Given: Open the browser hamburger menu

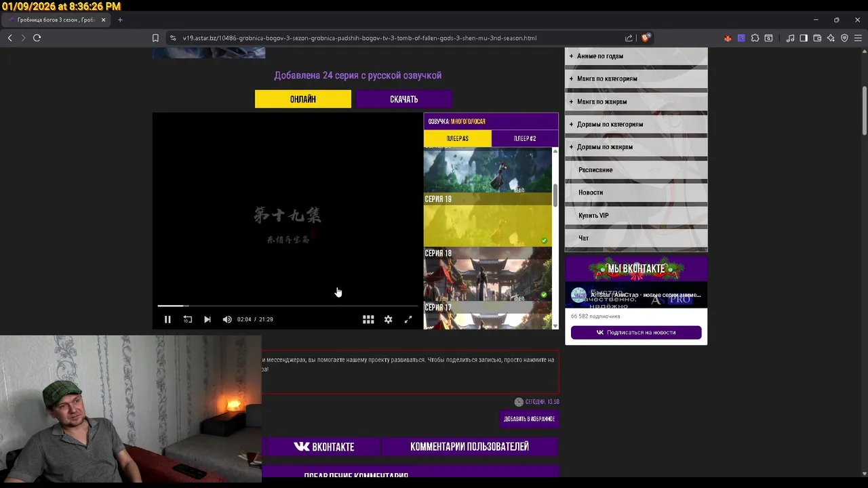Looking at the screenshot, I should tap(858, 38).
